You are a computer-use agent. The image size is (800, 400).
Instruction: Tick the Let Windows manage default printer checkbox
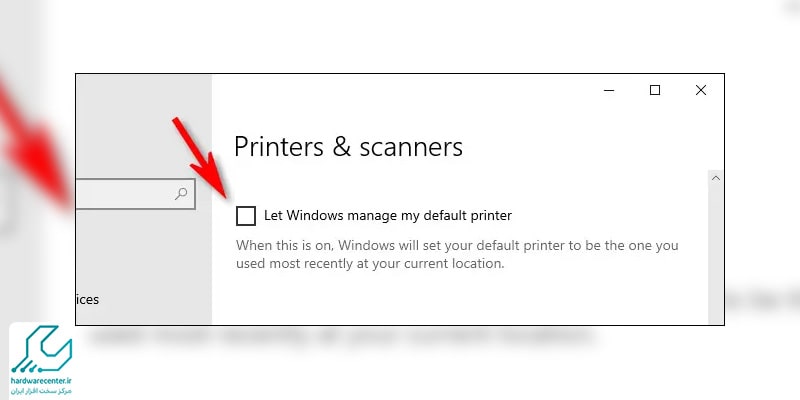(246, 216)
